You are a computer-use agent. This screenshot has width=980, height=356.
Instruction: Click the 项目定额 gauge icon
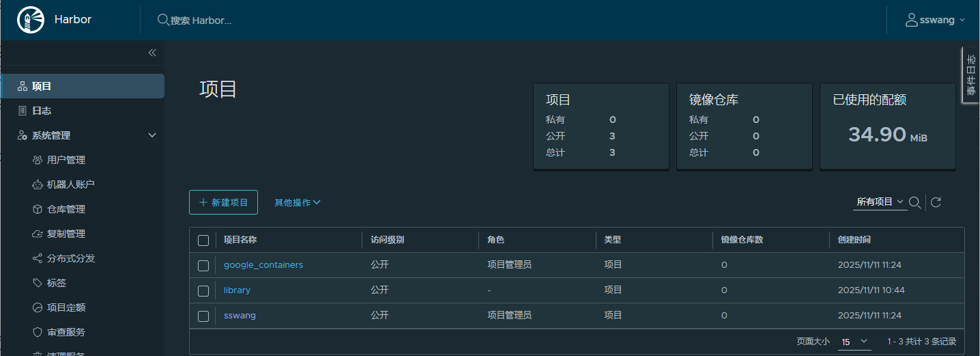38,307
